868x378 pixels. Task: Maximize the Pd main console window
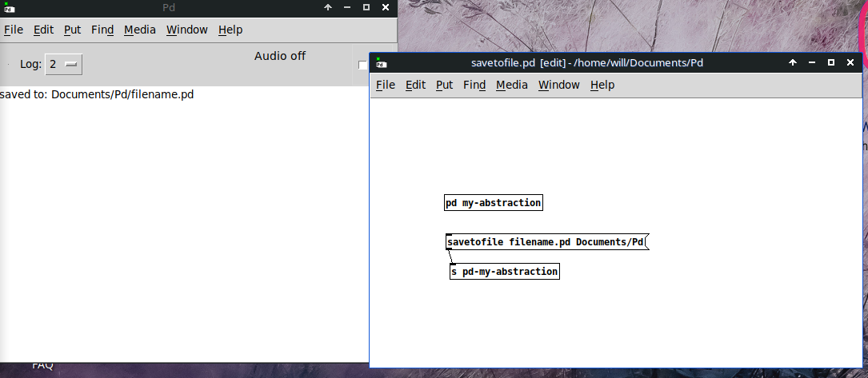tap(366, 7)
